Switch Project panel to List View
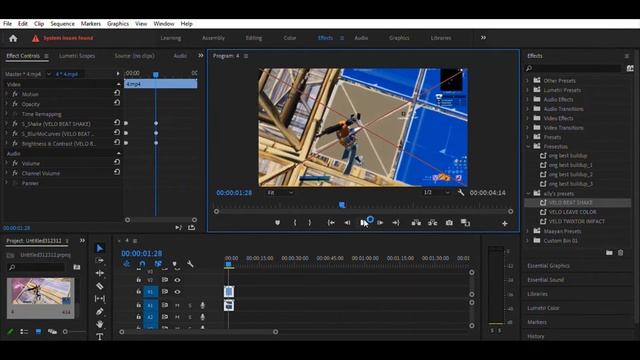Screen dimensions: 640x360 click(x=24, y=332)
